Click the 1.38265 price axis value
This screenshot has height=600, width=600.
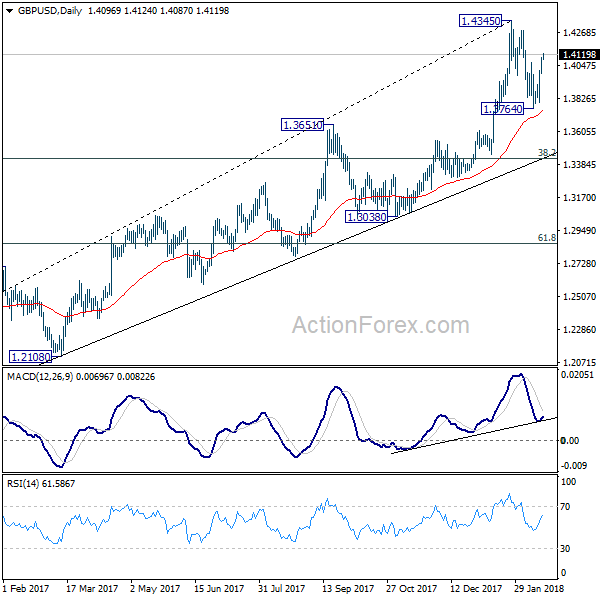coord(579,99)
